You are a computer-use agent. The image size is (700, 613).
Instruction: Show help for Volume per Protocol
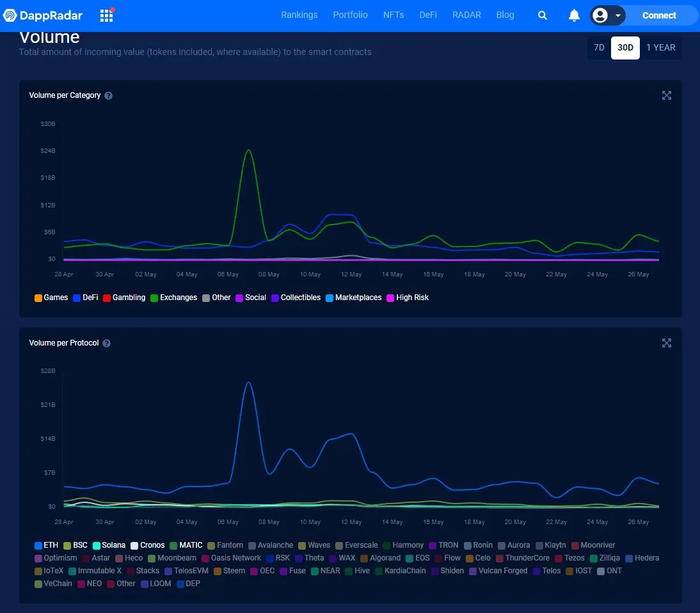pos(107,344)
